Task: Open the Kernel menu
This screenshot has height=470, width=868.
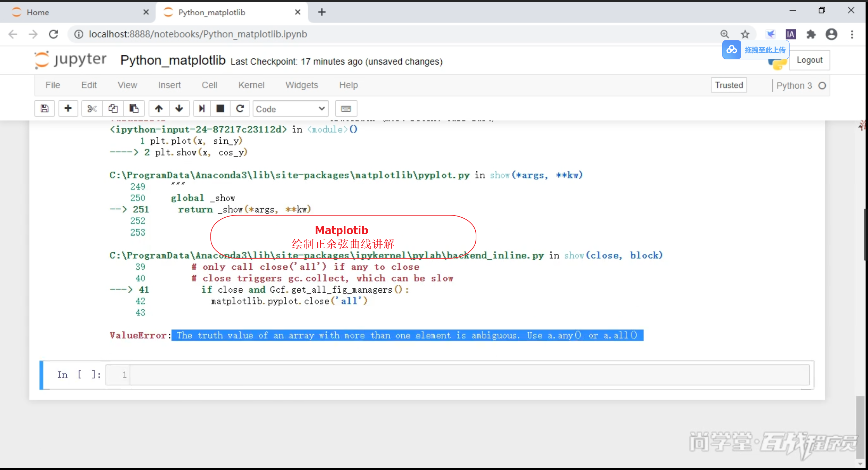Action: click(251, 85)
